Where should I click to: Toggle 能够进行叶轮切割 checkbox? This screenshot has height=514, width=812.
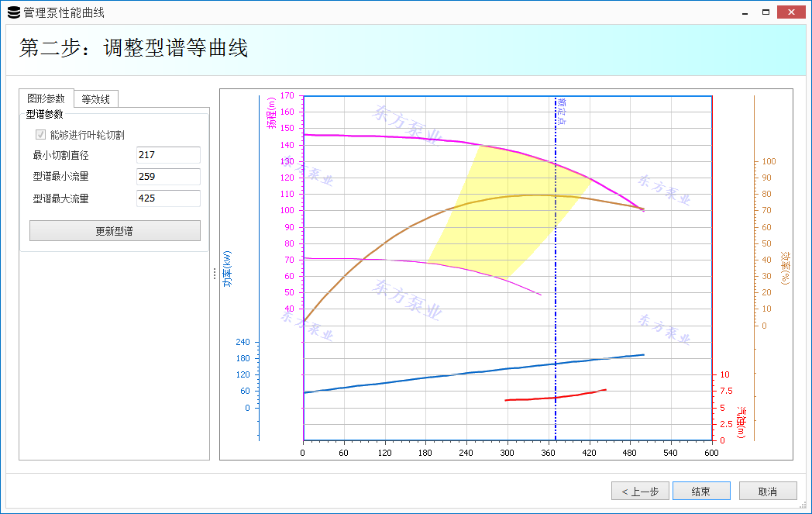[40, 135]
